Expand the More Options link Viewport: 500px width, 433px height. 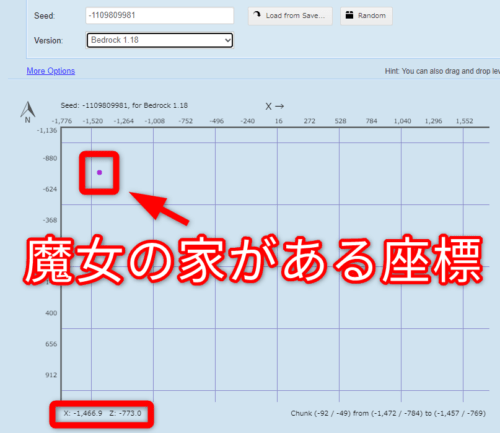click(x=51, y=71)
